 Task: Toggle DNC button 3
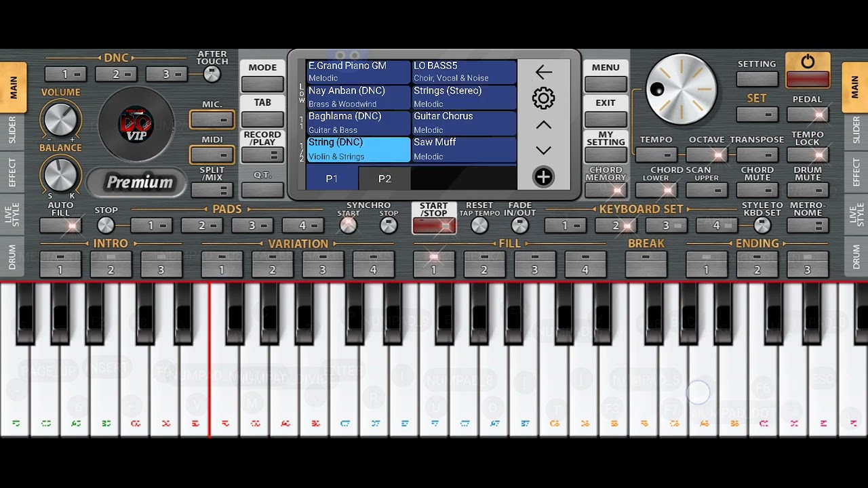(x=166, y=74)
